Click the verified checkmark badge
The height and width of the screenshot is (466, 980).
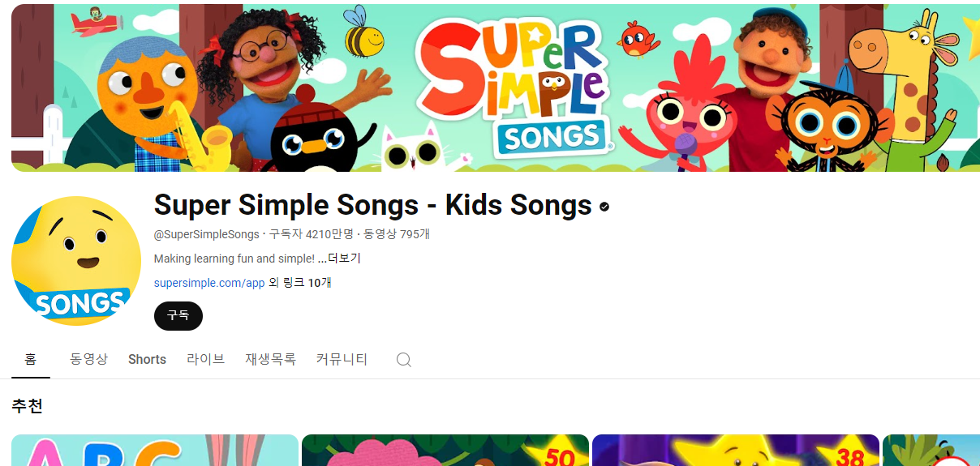[x=604, y=207]
